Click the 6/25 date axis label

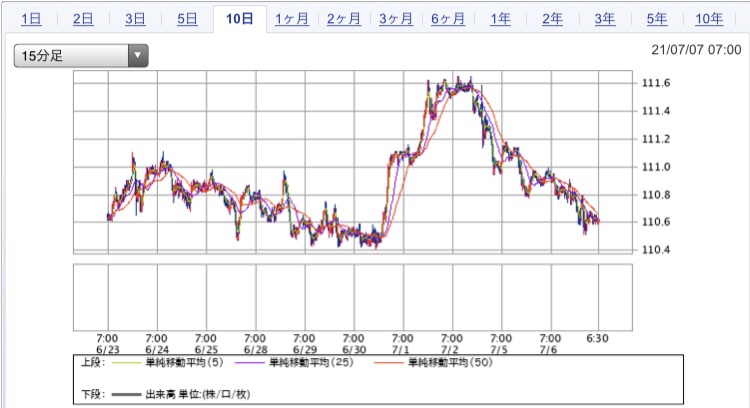tap(206, 350)
